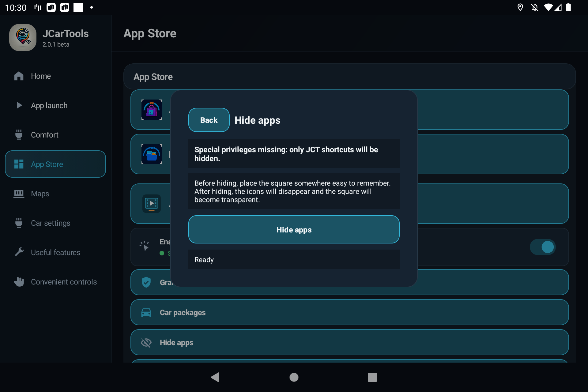
Task: Click the Home house icon
Action: pyautogui.click(x=19, y=76)
